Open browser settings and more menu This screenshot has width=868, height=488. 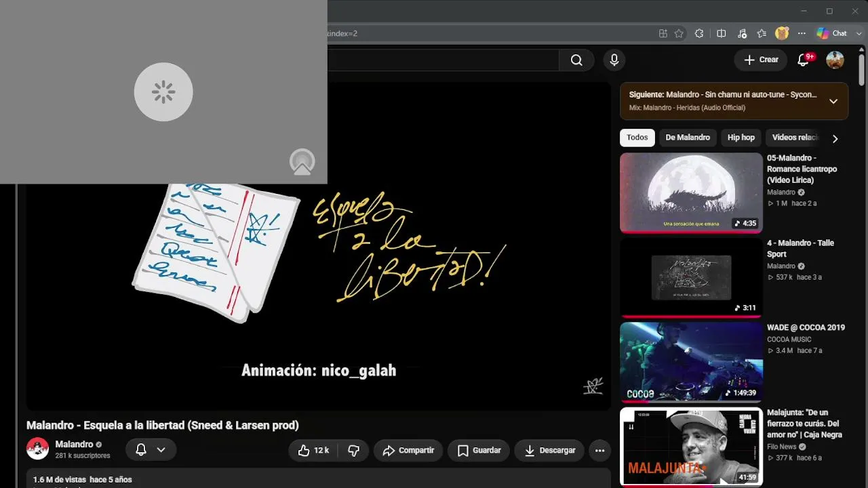click(x=802, y=33)
